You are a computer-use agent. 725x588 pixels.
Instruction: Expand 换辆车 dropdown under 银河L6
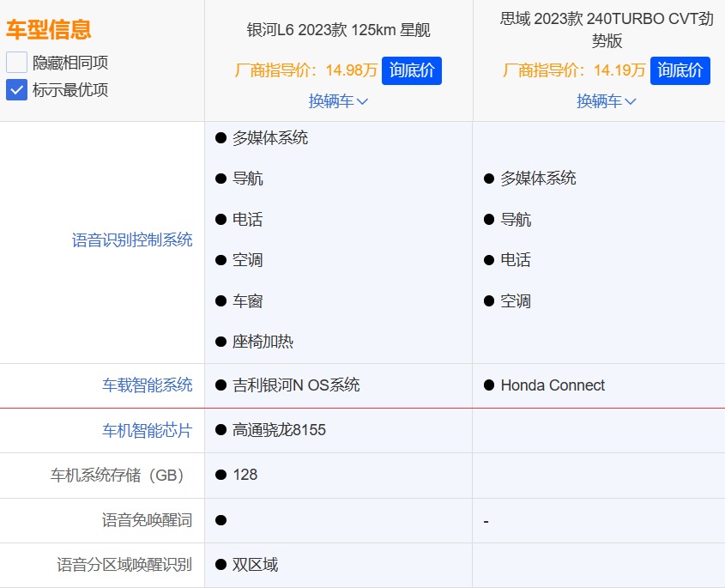coord(338,101)
